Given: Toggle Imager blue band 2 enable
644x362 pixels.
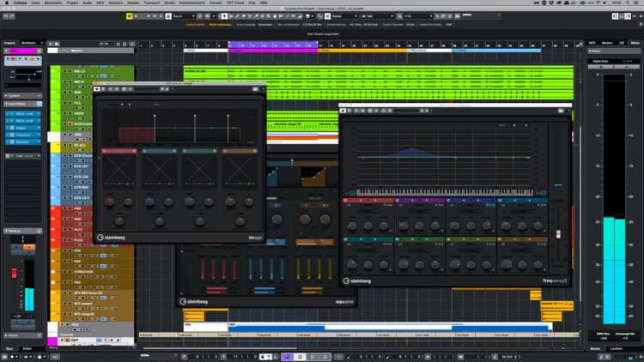Looking at the screenshot, I should [144, 151].
